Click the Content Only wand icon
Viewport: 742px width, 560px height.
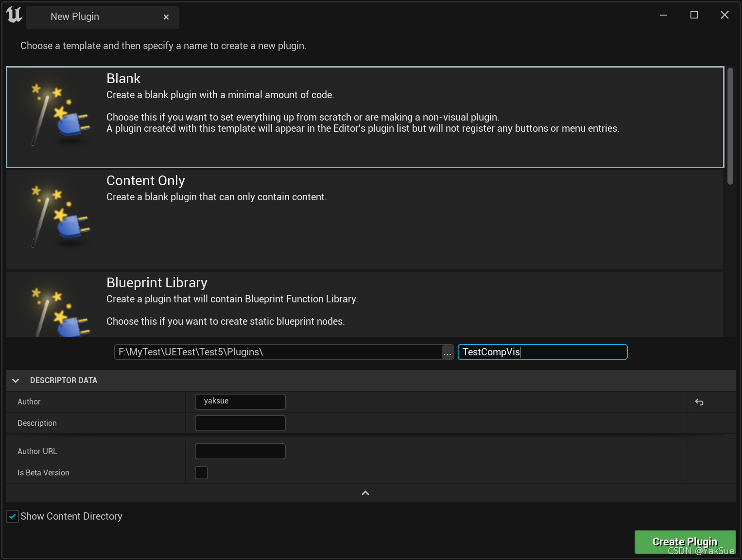(x=60, y=217)
